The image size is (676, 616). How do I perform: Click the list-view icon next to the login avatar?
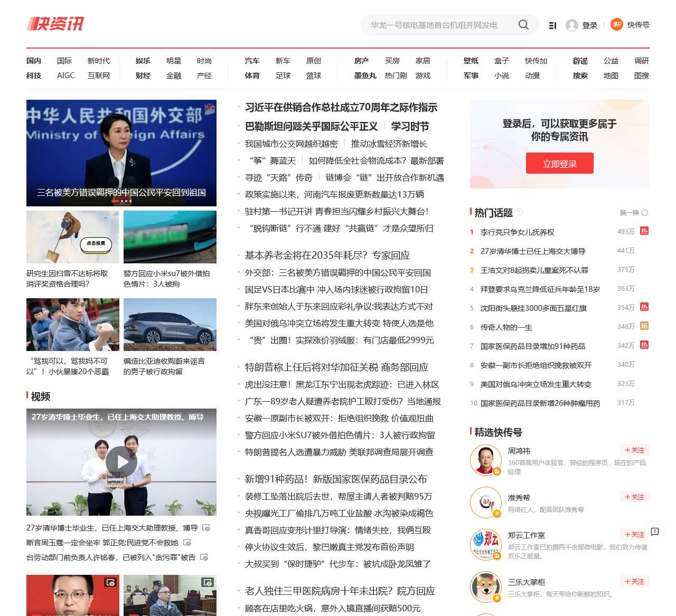pos(552,25)
